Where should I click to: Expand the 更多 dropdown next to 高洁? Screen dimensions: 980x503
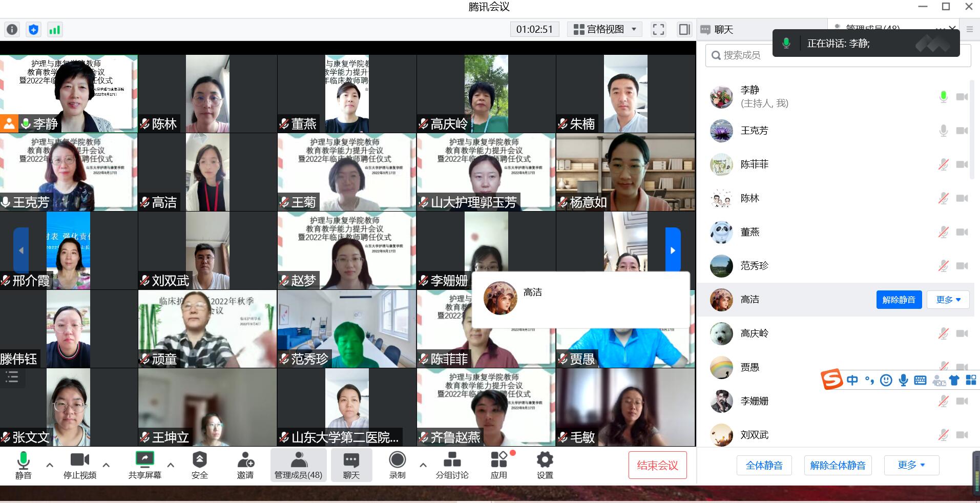point(948,300)
